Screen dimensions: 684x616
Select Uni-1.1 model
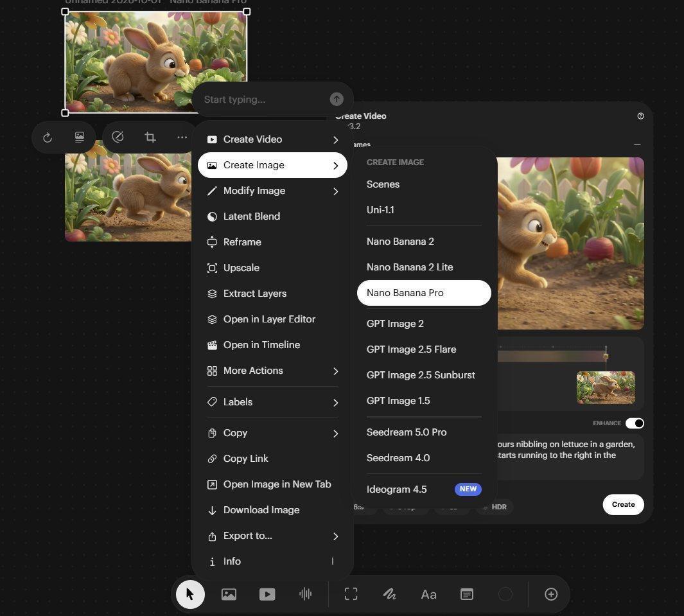(x=424, y=210)
